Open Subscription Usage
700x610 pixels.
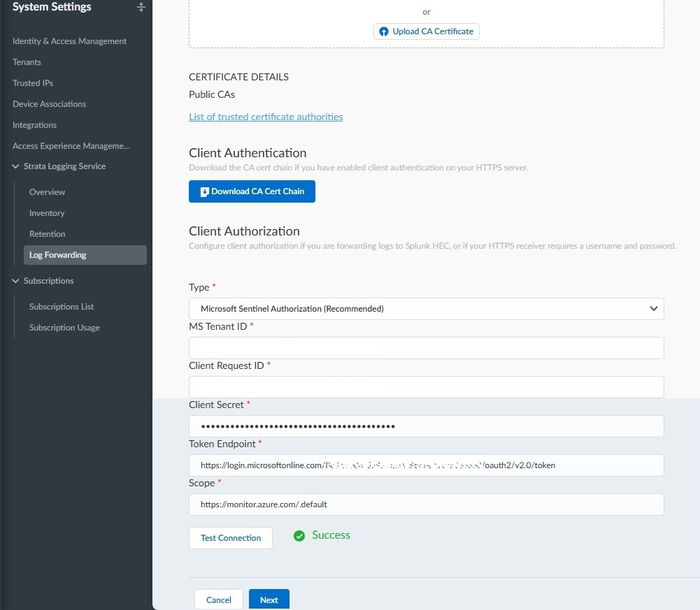click(64, 328)
